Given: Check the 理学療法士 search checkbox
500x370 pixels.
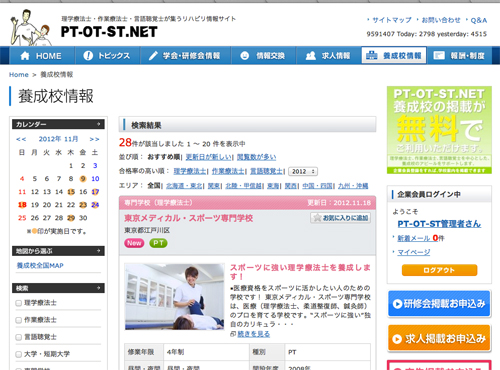Looking at the screenshot, I should point(19,303).
